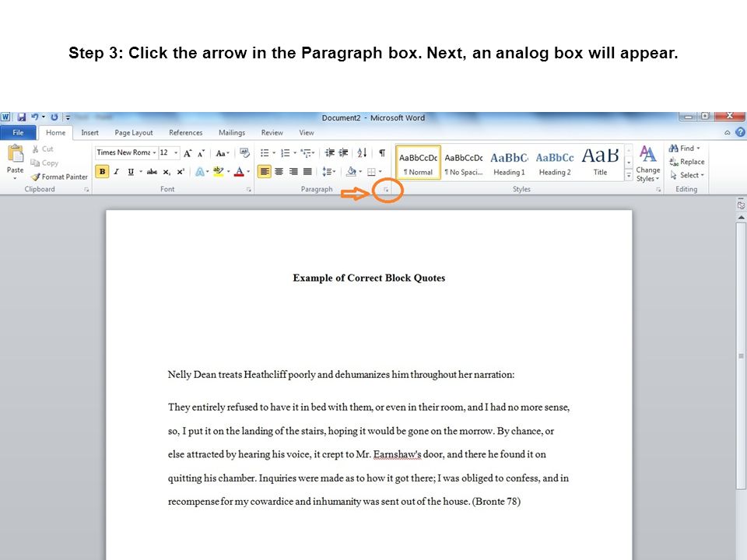
Task: Click the Decrease Indent icon
Action: click(329, 153)
